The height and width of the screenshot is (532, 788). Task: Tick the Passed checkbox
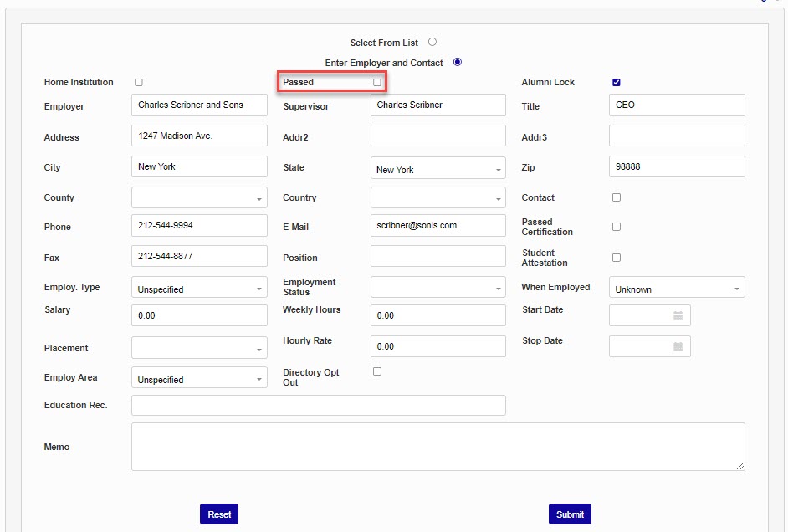377,82
